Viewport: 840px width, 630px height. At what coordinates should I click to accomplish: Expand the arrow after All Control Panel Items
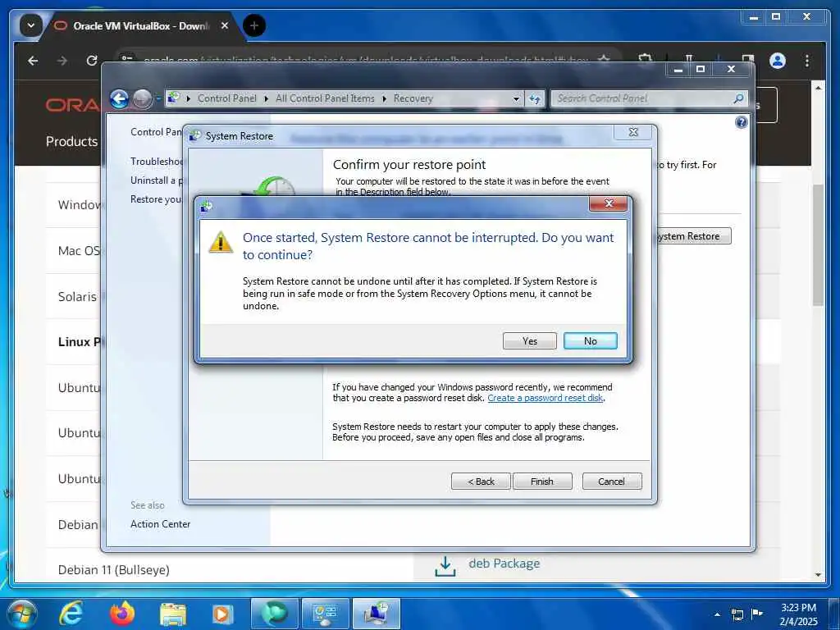384,98
